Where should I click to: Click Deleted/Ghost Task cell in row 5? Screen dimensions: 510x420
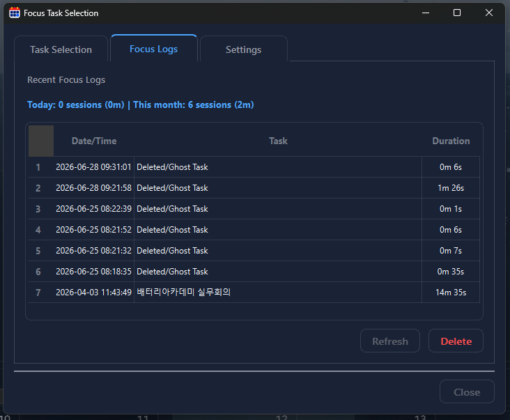click(x=278, y=251)
